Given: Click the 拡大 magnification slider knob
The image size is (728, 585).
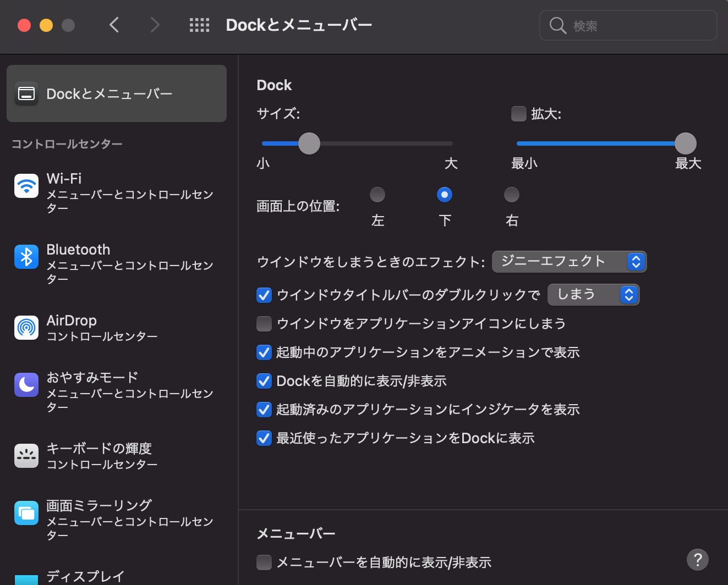Looking at the screenshot, I should click(x=686, y=144).
